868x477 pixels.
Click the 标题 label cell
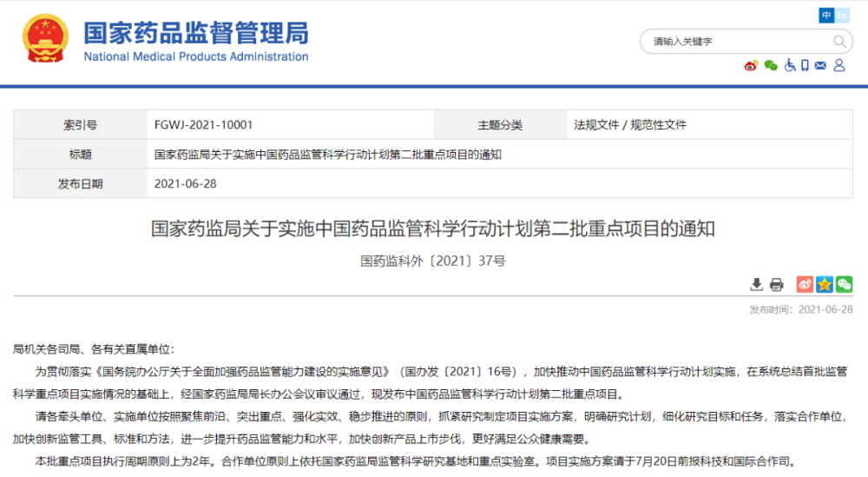80,154
